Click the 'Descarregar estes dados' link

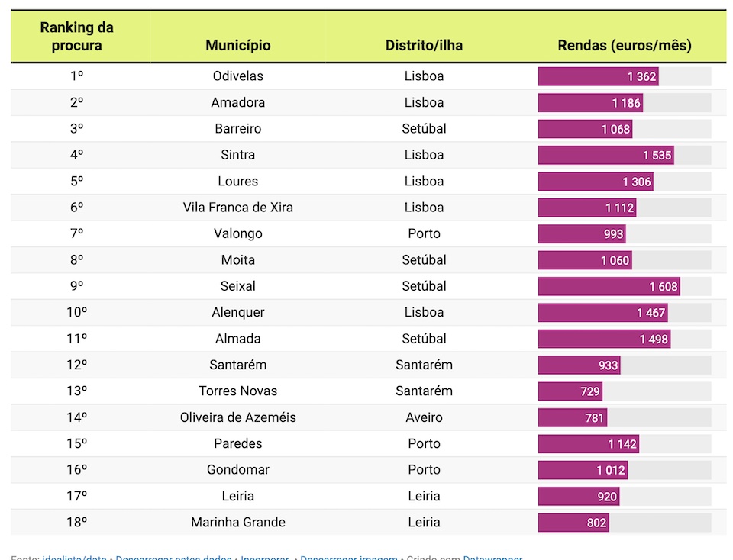click(x=173, y=558)
